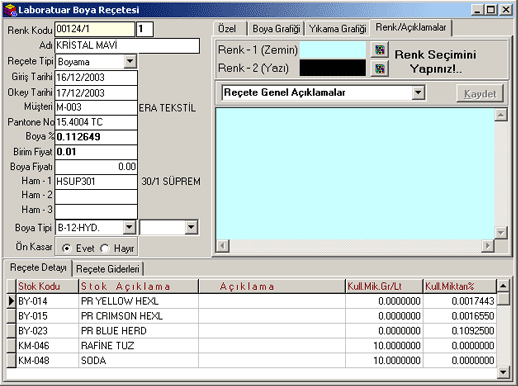Click the Okey Tarihi field 17/12/2003
This screenshot has height=386, width=518.
coord(96,93)
